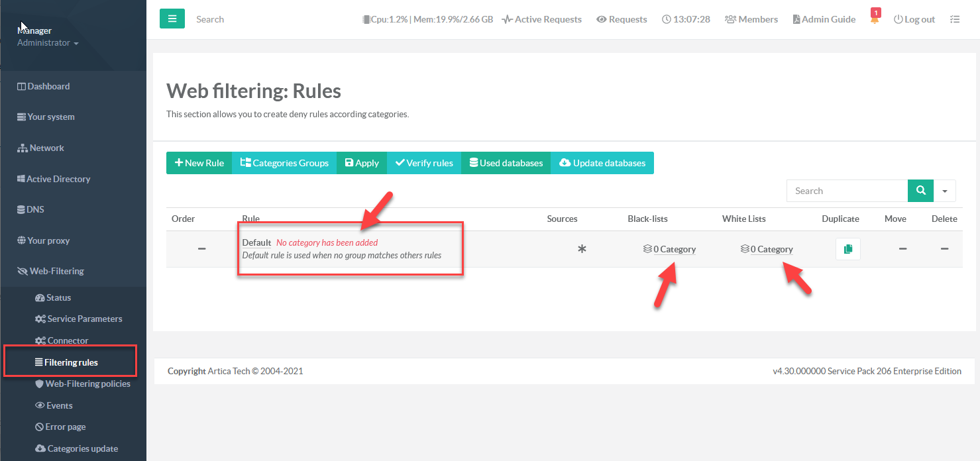Viewport: 980px width, 461px height.
Task: Click the green search magnifier button
Action: pyautogui.click(x=920, y=191)
